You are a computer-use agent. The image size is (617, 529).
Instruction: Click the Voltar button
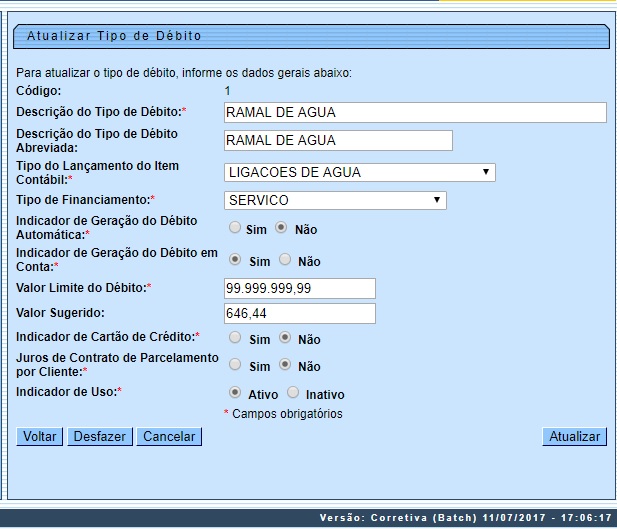tap(39, 437)
